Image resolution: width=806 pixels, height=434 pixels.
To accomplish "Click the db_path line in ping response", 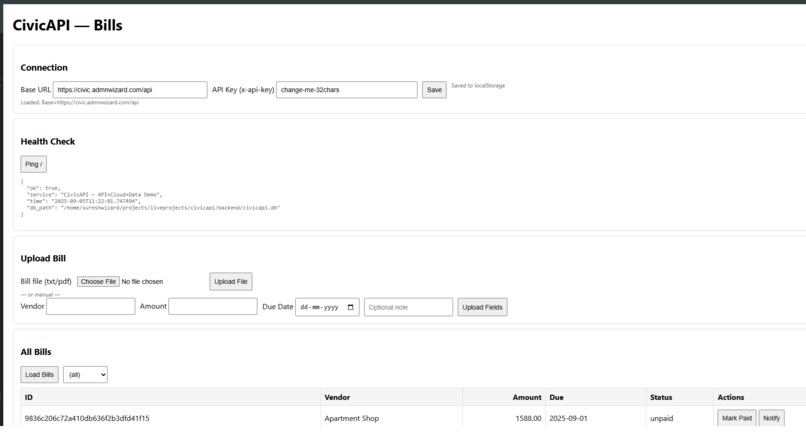I will pos(153,208).
